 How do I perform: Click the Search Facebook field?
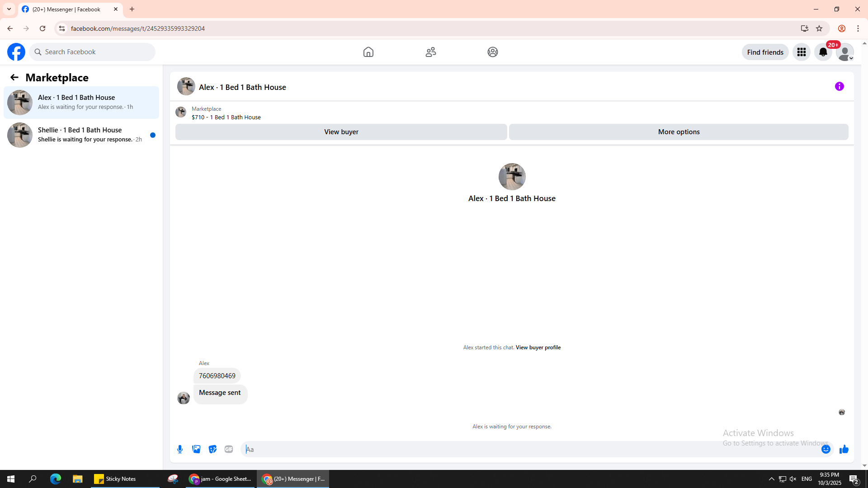(92, 52)
